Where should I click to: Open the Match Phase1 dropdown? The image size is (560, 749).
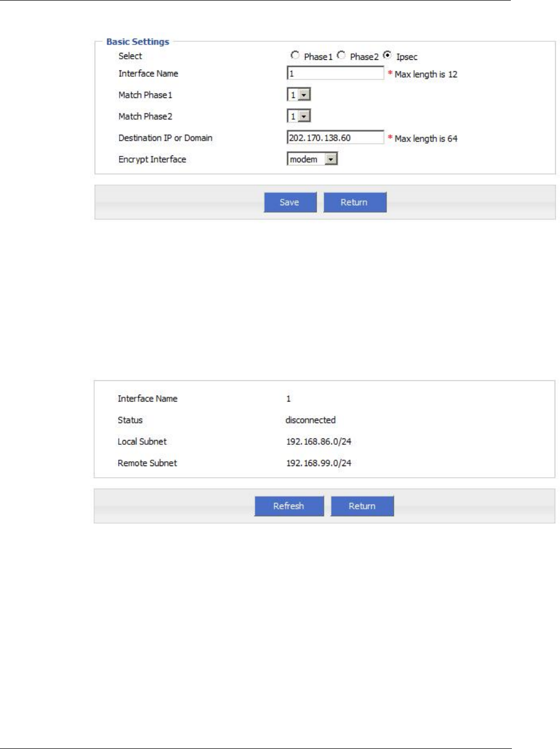(x=299, y=95)
